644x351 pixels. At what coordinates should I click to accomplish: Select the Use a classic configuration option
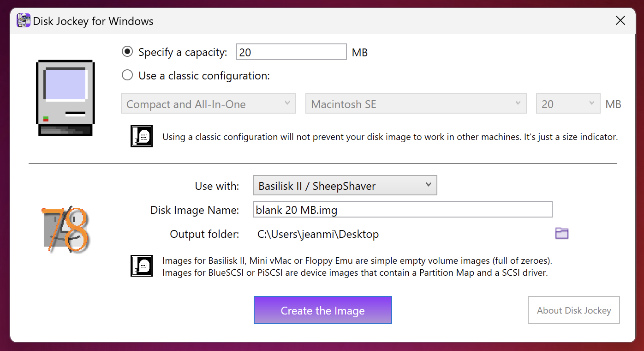[127, 75]
